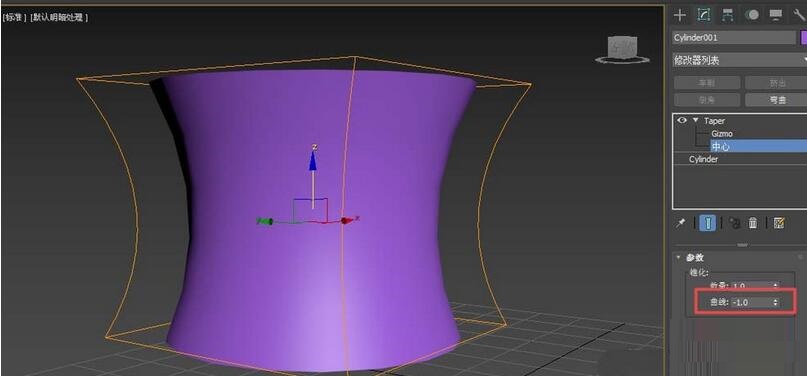Screen dimensions: 807x376
Task: Open the Display panel tab
Action: (776, 15)
